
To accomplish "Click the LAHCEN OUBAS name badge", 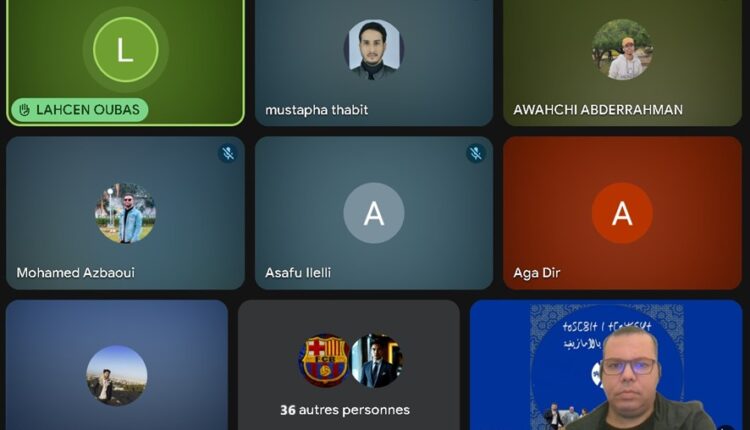I will [80, 110].
